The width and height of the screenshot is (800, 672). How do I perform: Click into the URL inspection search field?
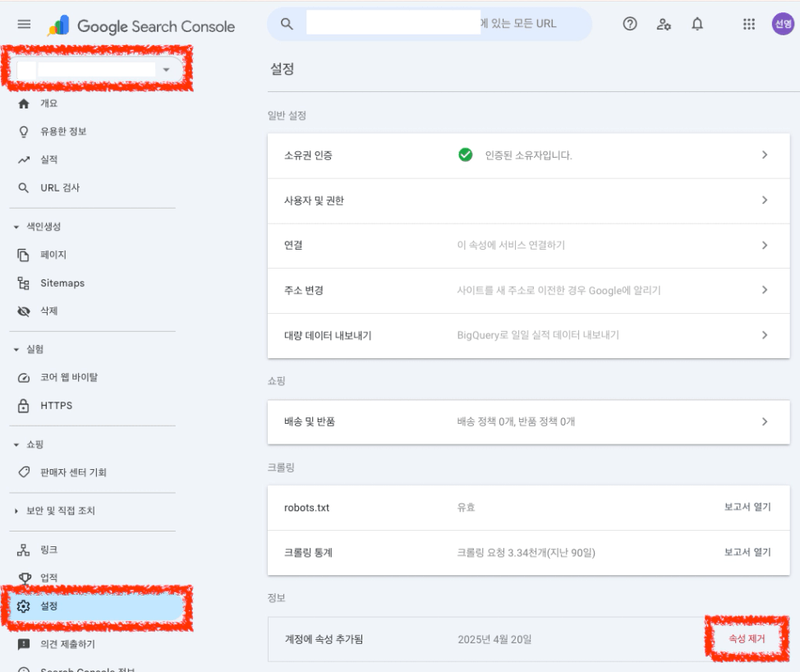pyautogui.click(x=430, y=24)
